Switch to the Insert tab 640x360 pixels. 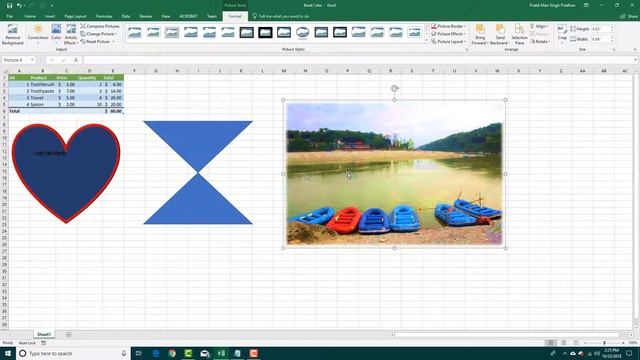coord(50,16)
